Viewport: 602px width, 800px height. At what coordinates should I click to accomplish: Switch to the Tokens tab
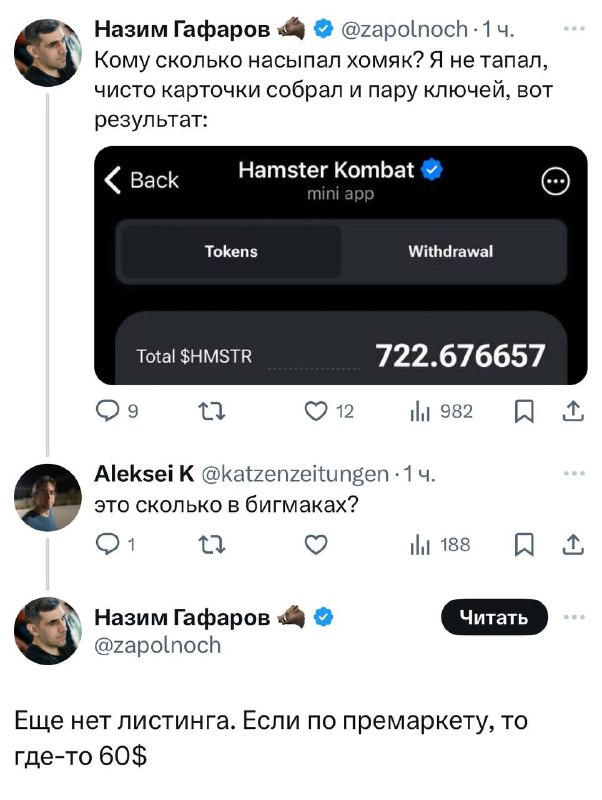[x=231, y=252]
